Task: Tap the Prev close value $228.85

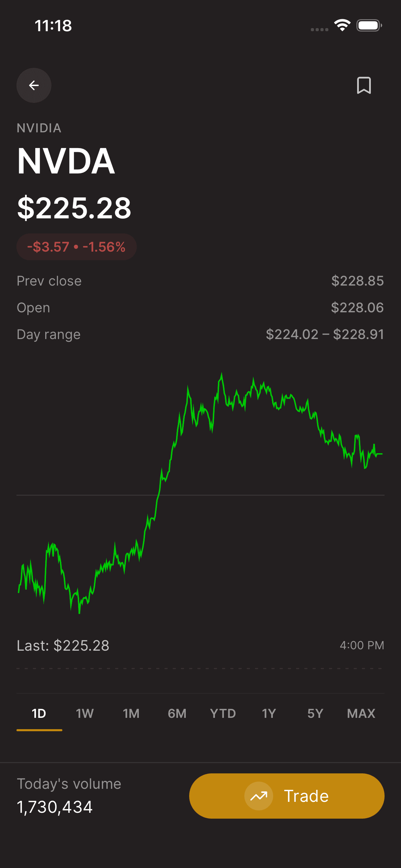Action: pos(357,281)
